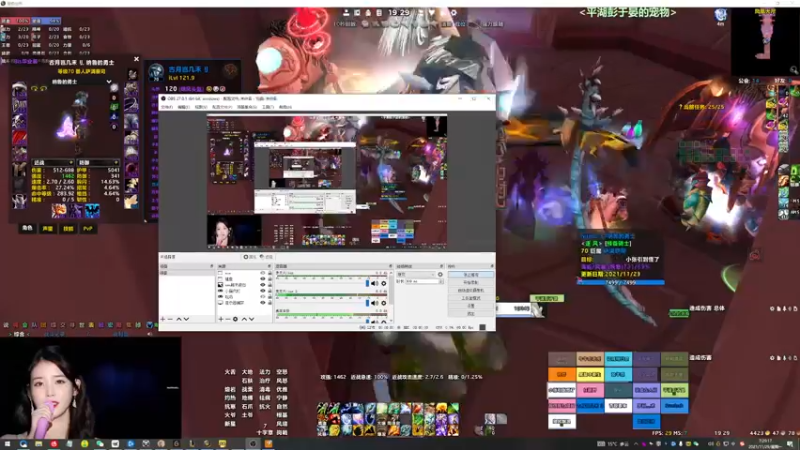
Task: Move source up in OBS sources dock
Action: pos(244,319)
